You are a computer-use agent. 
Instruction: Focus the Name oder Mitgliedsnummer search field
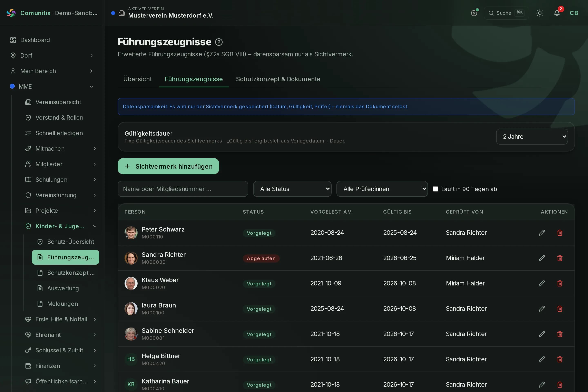coord(183,189)
